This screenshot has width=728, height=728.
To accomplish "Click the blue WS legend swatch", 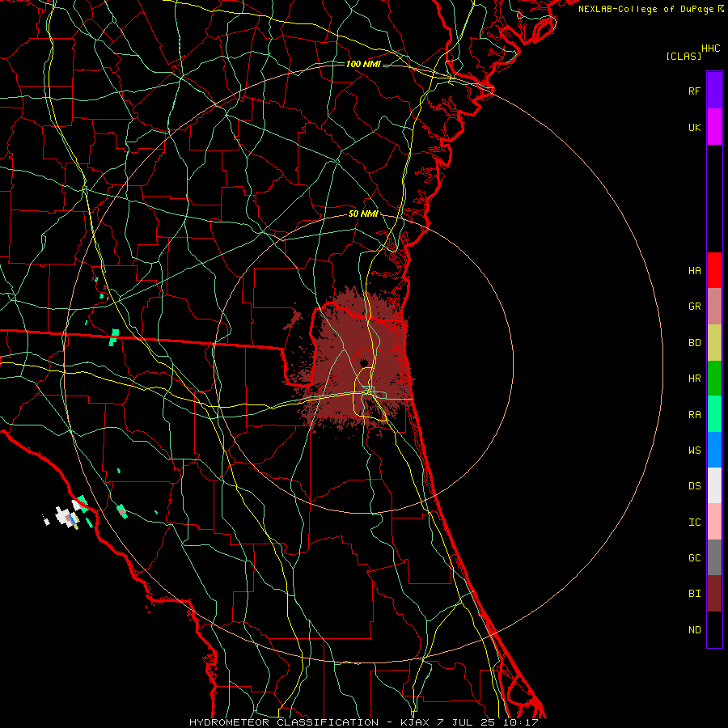I will pyautogui.click(x=714, y=450).
